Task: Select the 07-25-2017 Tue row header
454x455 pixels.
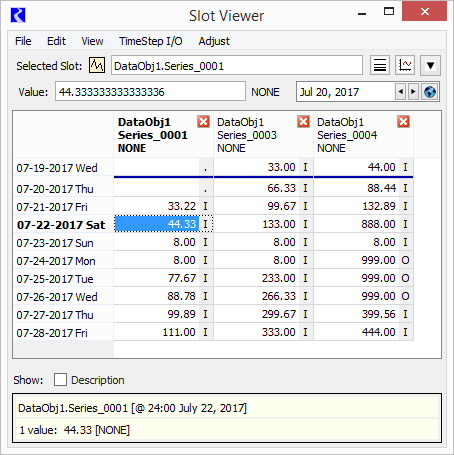Action: pos(63,279)
